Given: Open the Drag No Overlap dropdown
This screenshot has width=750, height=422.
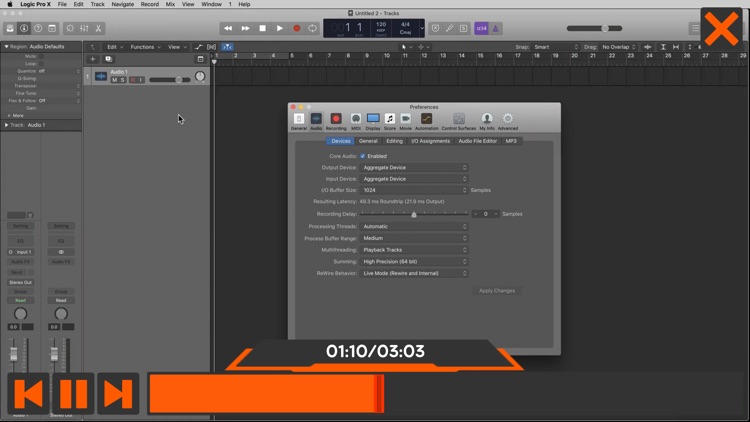Looking at the screenshot, I should coord(619,47).
